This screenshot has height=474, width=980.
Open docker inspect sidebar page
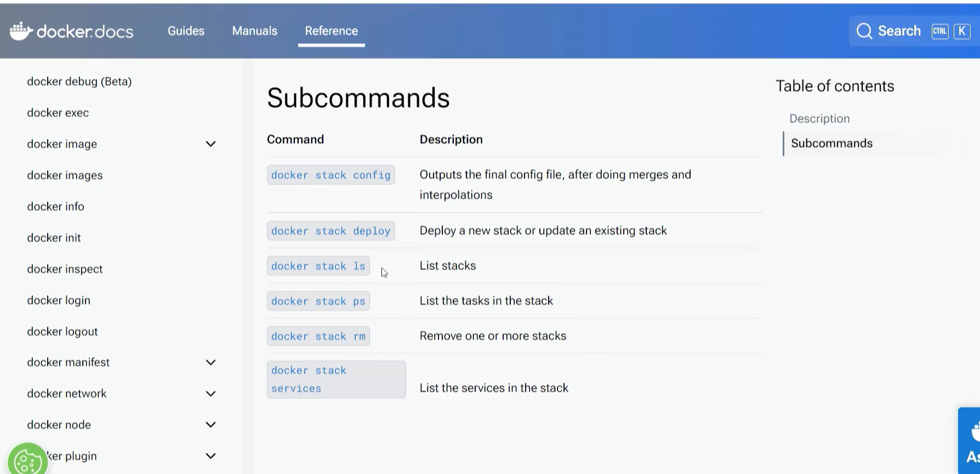point(65,269)
